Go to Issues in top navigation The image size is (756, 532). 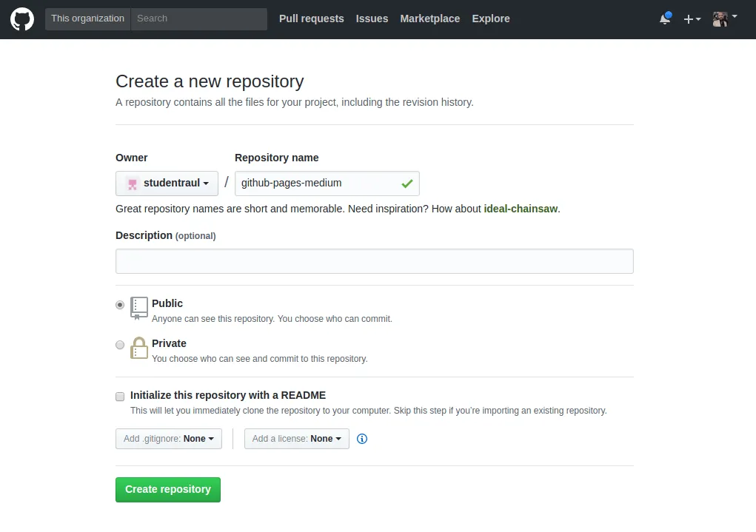coord(372,18)
